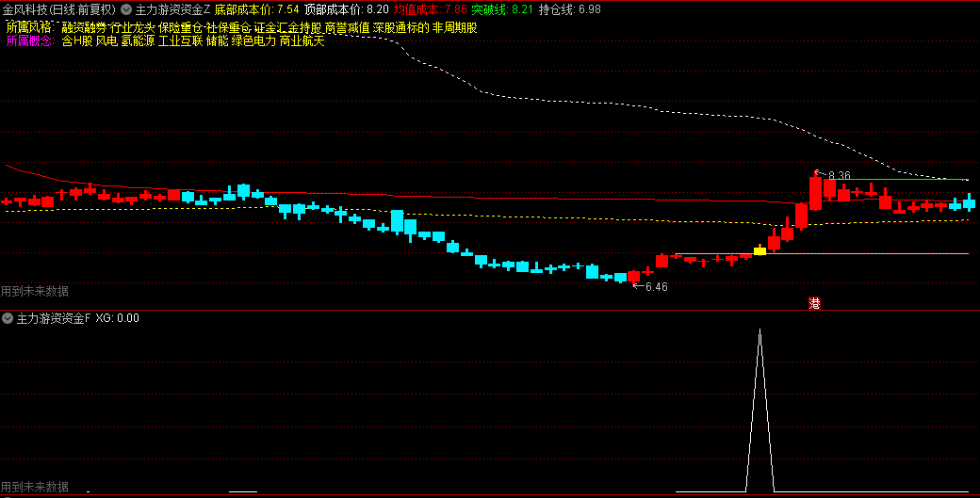The image size is (980, 498).
Task: Click the 商业航天 concept tag
Action: (302, 41)
